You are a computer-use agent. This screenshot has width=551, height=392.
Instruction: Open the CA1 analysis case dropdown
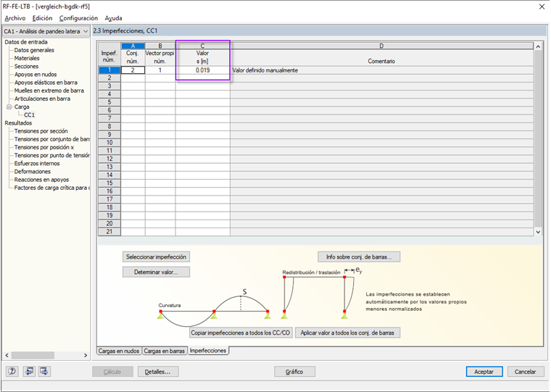[46, 31]
